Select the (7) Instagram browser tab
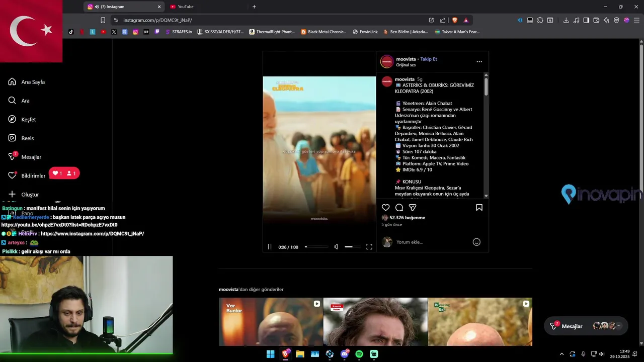Viewport: 644px width, 362px height. [x=123, y=7]
